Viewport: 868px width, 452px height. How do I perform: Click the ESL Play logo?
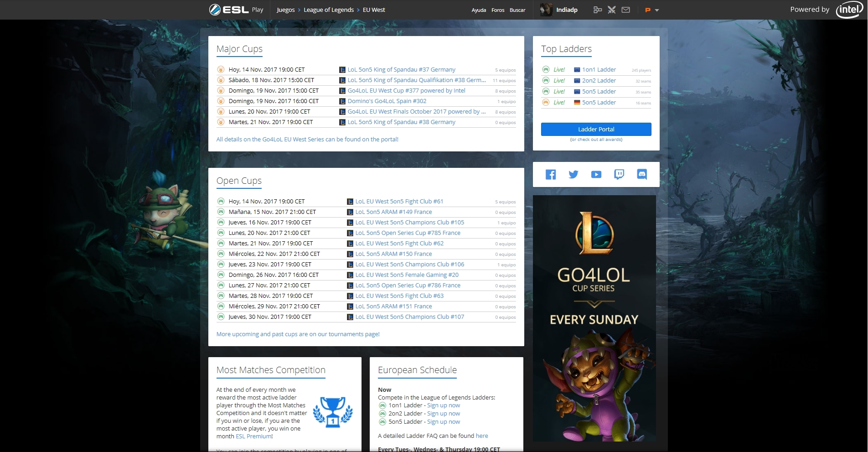click(236, 10)
